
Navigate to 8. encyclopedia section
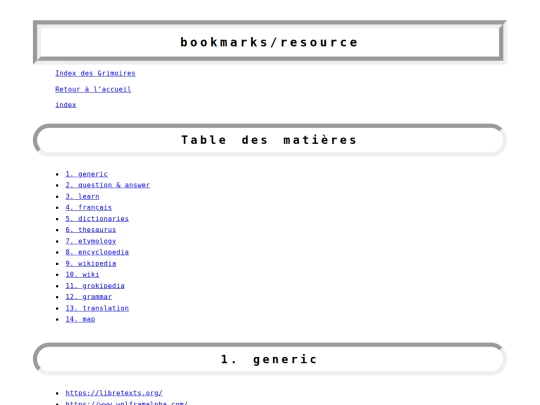click(97, 252)
